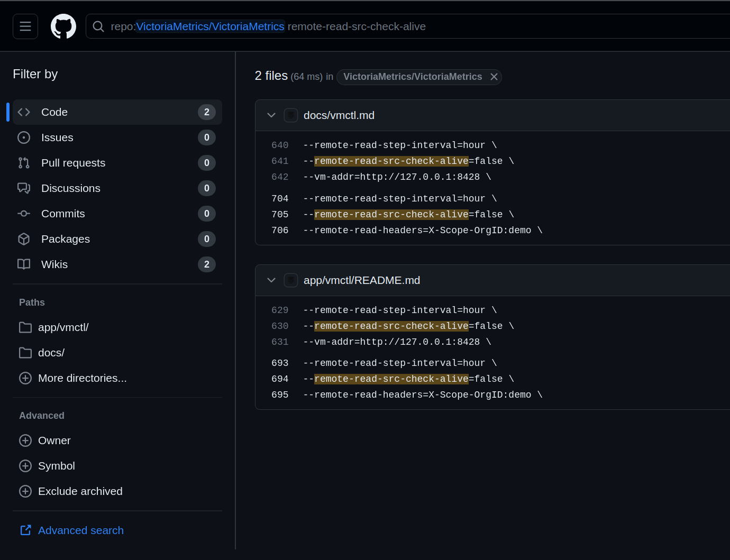Open the docs/vmctl.md file
Image resolution: width=730 pixels, height=560 pixels.
[339, 115]
